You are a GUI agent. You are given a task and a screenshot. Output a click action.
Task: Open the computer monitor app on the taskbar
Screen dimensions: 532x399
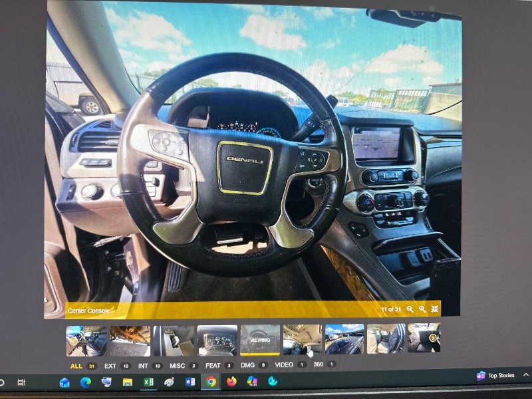[x=106, y=382]
